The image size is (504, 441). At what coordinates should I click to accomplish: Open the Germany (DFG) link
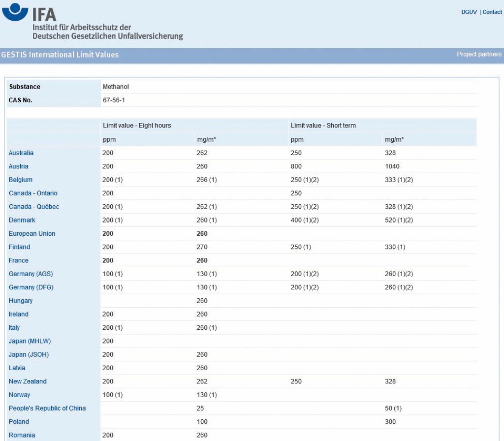point(31,287)
